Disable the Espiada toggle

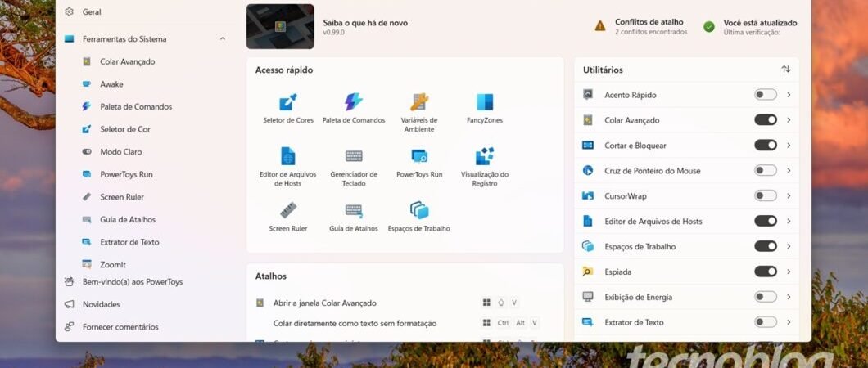(766, 272)
